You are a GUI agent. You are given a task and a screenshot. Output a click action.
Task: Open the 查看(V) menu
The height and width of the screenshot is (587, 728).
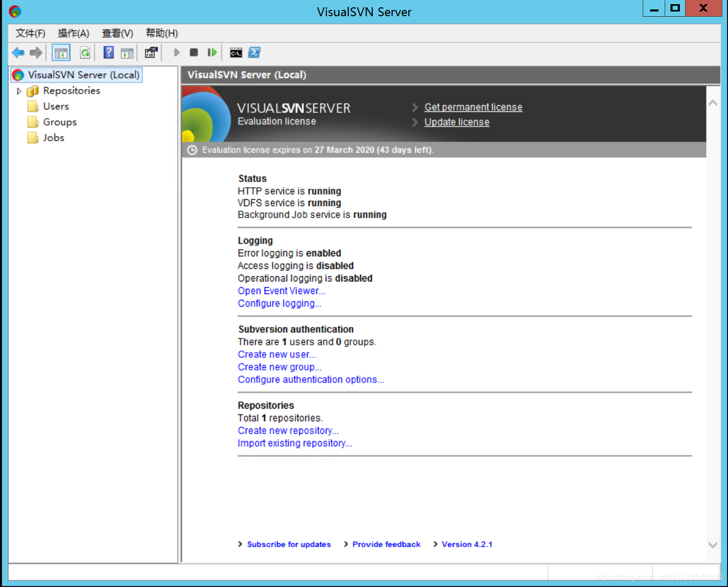(x=118, y=33)
